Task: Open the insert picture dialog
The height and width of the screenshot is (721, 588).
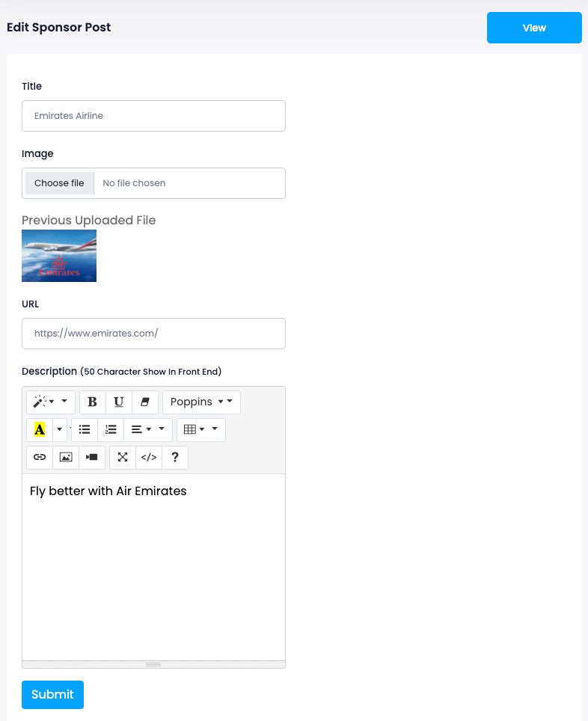Action: point(66,458)
